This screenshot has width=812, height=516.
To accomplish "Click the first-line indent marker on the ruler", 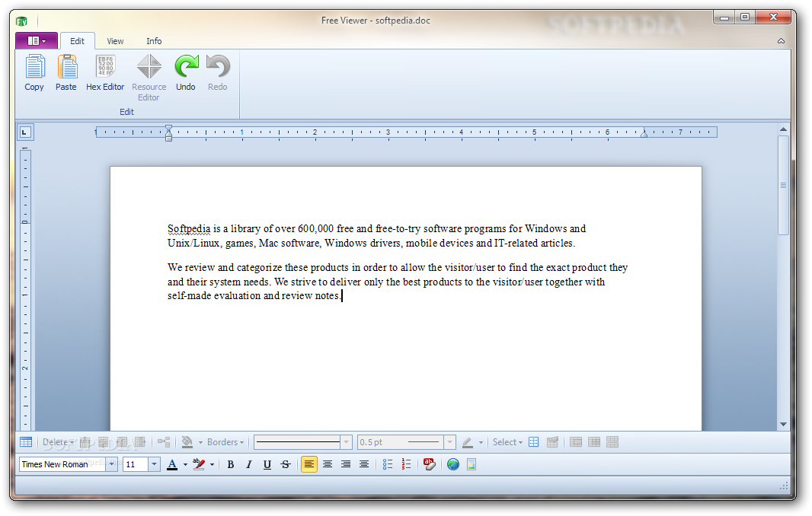I will click(x=169, y=129).
